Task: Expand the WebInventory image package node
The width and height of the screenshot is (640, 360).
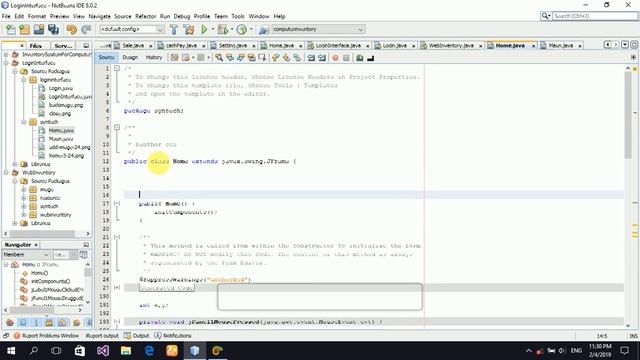Action: (x=23, y=189)
